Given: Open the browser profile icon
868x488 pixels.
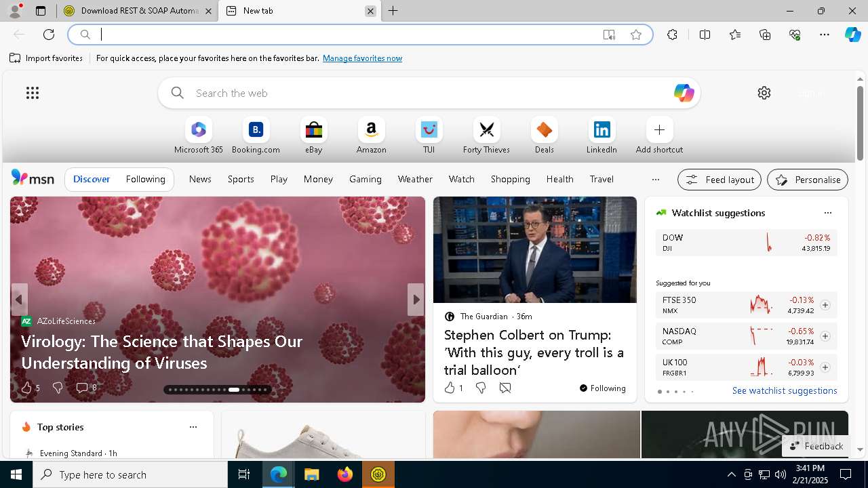Looking at the screenshot, I should pos(14,11).
